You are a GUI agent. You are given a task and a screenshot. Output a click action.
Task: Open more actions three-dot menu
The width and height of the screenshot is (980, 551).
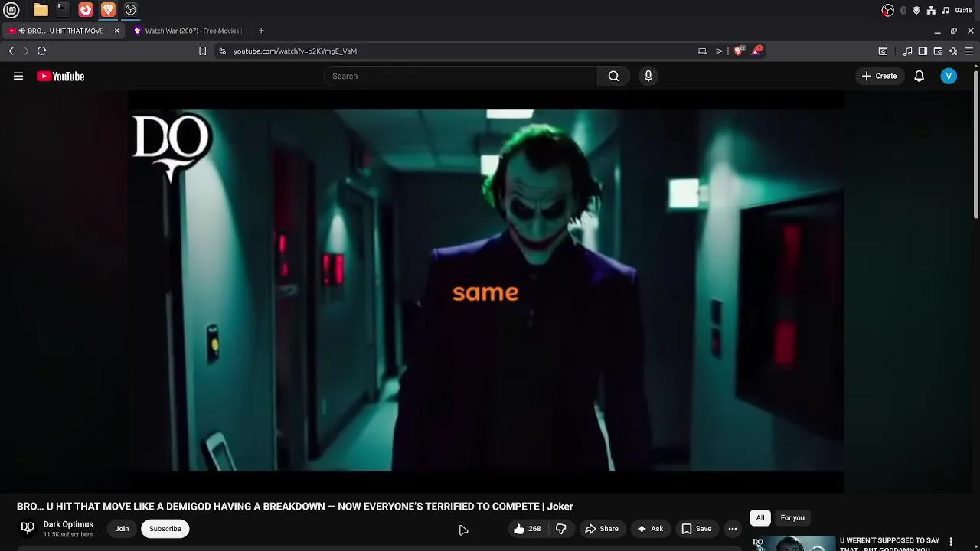click(x=733, y=529)
